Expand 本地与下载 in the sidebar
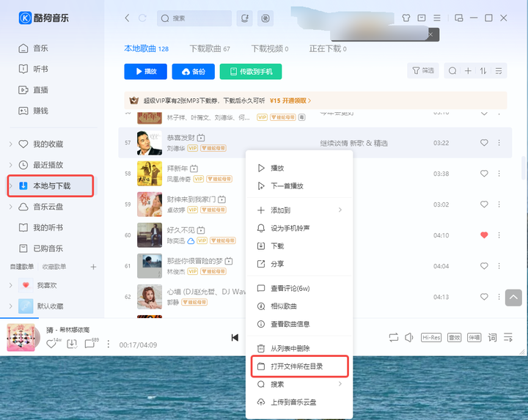Screen dimensions: 528x420 pyautogui.click(x=11, y=185)
